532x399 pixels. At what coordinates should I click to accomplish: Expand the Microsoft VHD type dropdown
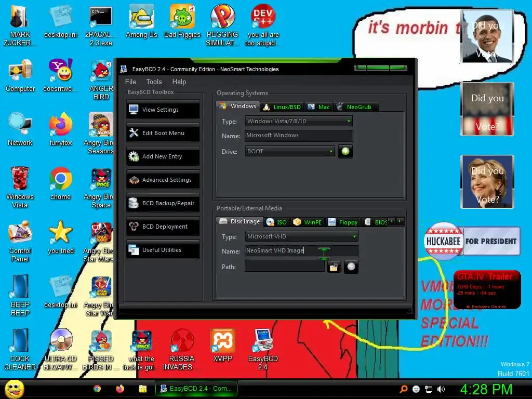(301, 236)
